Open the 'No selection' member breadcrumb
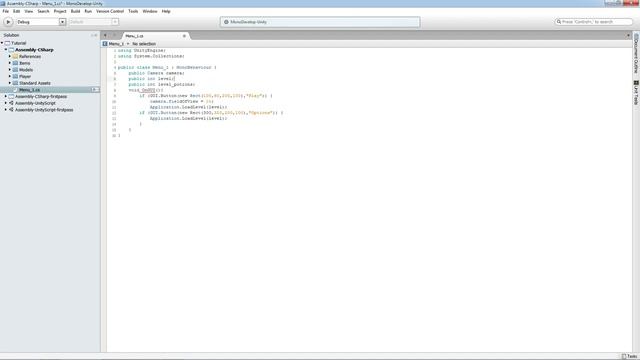This screenshot has width=640, height=360. pyautogui.click(x=144, y=44)
